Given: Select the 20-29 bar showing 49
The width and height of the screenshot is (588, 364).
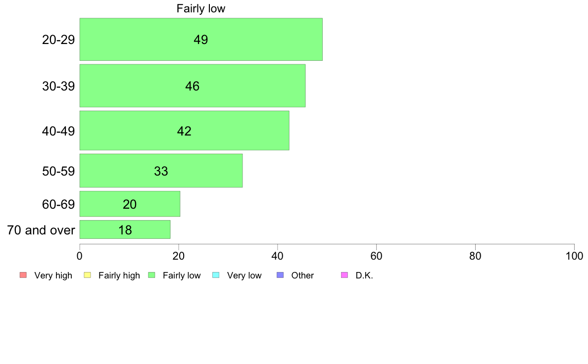Looking at the screenshot, I should 201,40.
